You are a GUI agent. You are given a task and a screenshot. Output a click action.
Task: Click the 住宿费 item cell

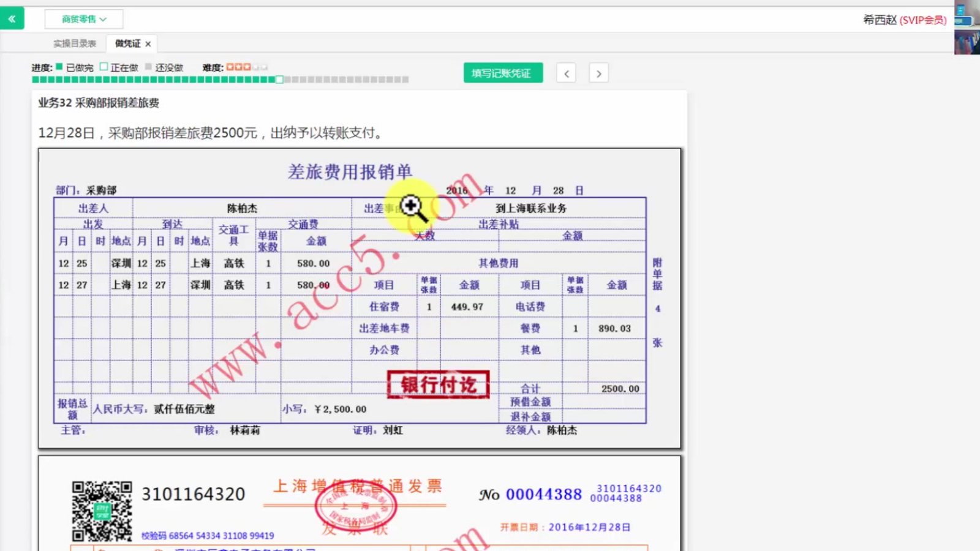(385, 307)
